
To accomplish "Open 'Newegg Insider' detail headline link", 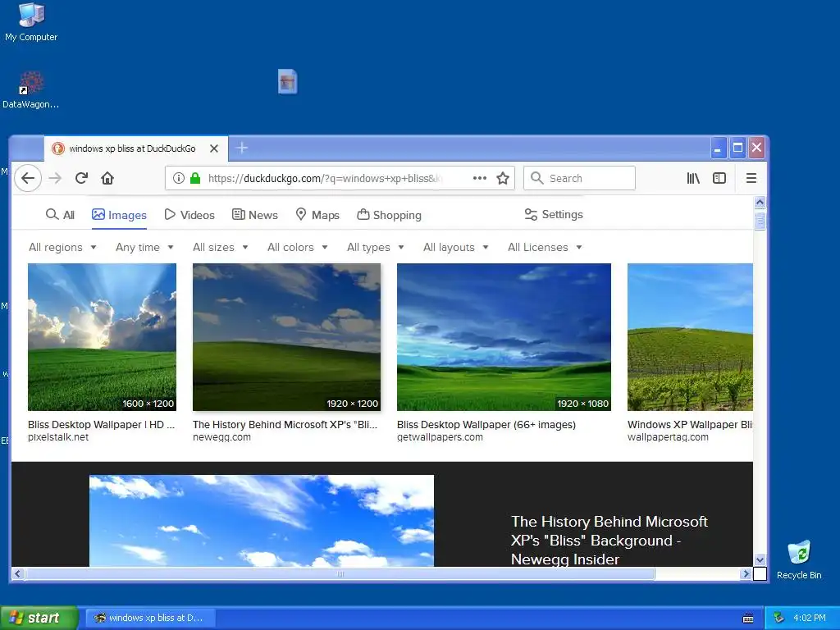I will point(609,540).
